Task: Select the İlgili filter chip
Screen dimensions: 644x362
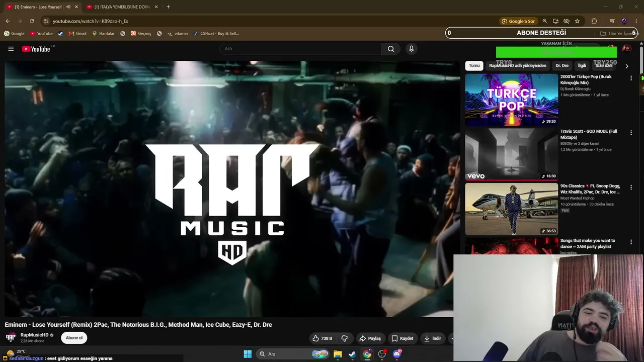Action: pos(582,66)
